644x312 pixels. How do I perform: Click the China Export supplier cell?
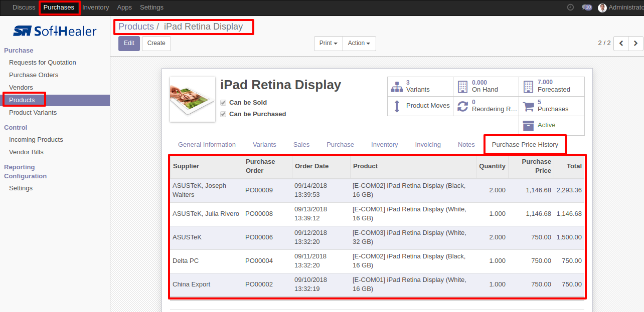point(206,284)
